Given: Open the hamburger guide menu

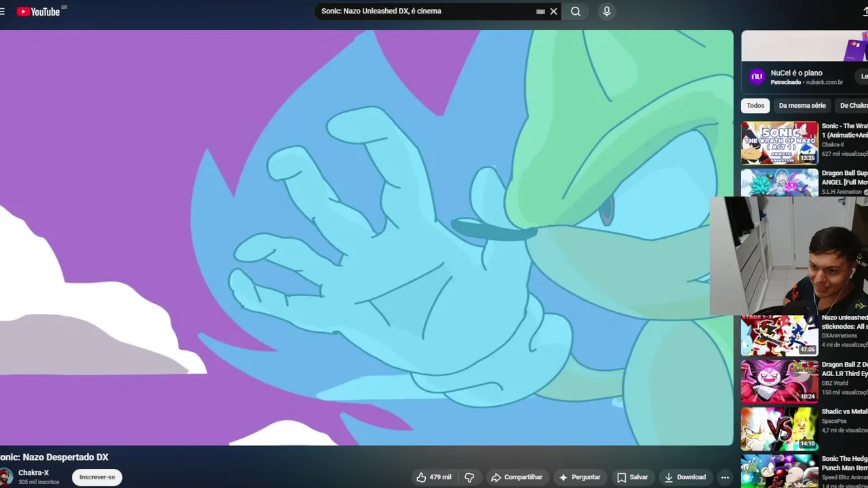Looking at the screenshot, I should click(2, 12).
